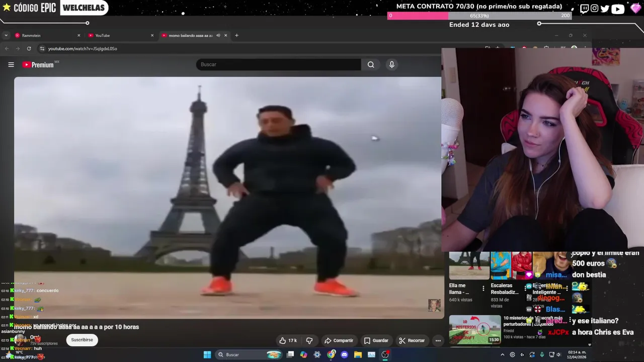Close the momo bailando tab
Image resolution: width=644 pixels, height=362 pixels.
(x=225, y=35)
